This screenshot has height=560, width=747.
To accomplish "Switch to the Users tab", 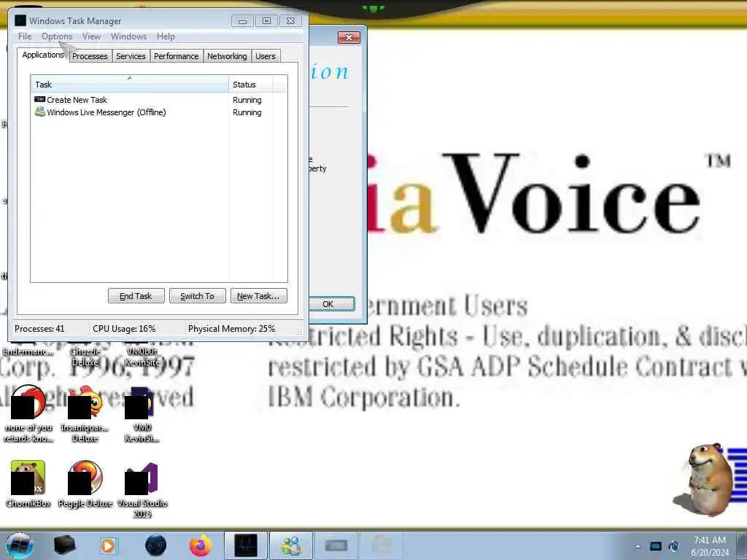I will (266, 56).
